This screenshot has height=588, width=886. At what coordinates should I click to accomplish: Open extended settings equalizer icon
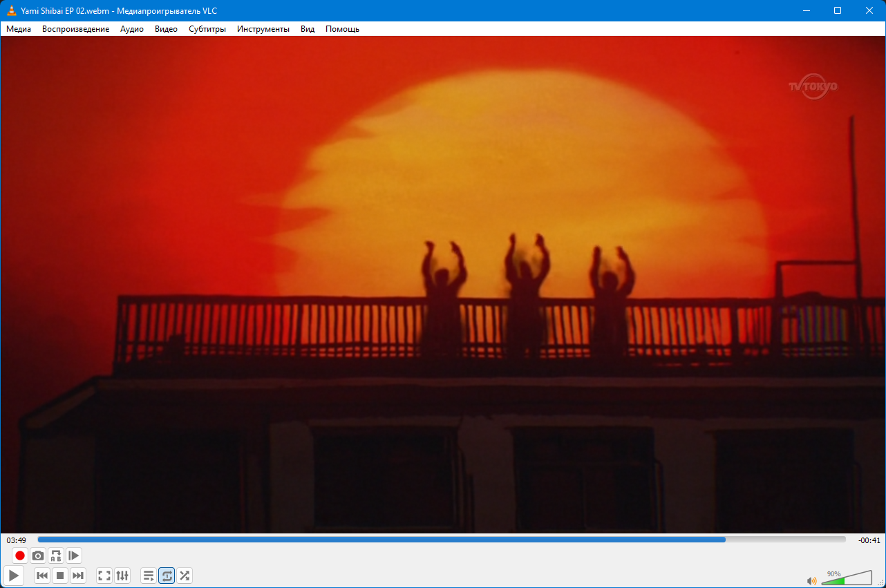pyautogui.click(x=122, y=576)
